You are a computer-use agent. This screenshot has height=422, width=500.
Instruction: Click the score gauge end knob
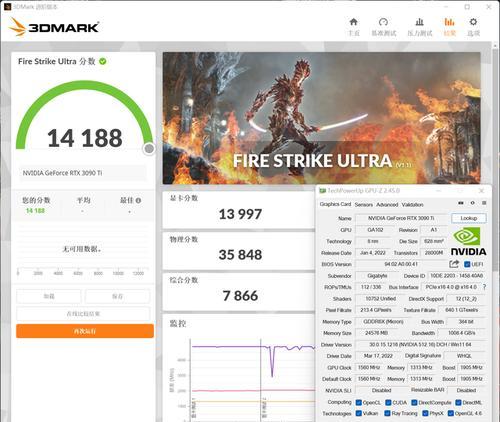[149, 149]
